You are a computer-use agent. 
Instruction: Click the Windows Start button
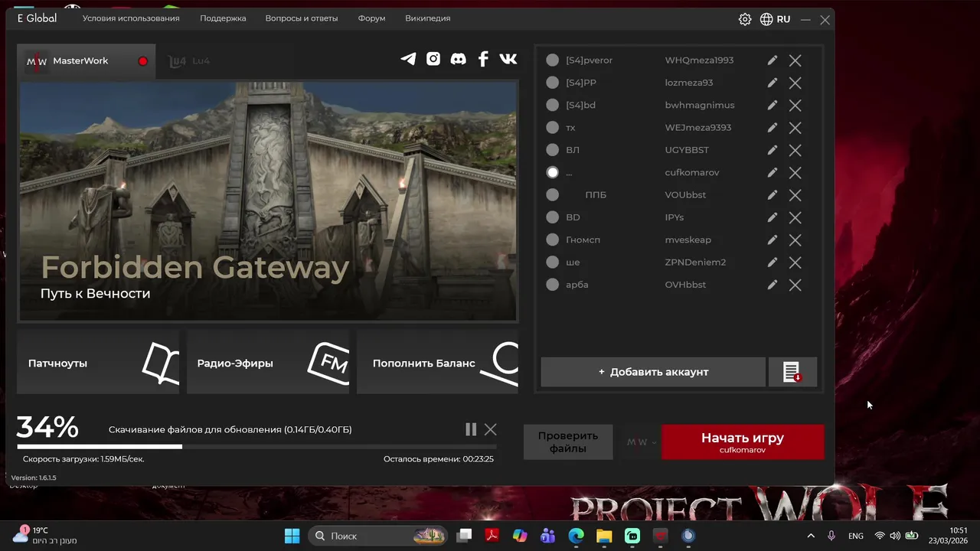(x=292, y=536)
